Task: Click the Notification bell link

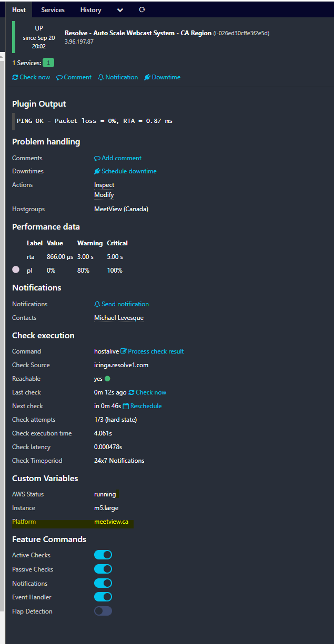Action: pos(118,77)
